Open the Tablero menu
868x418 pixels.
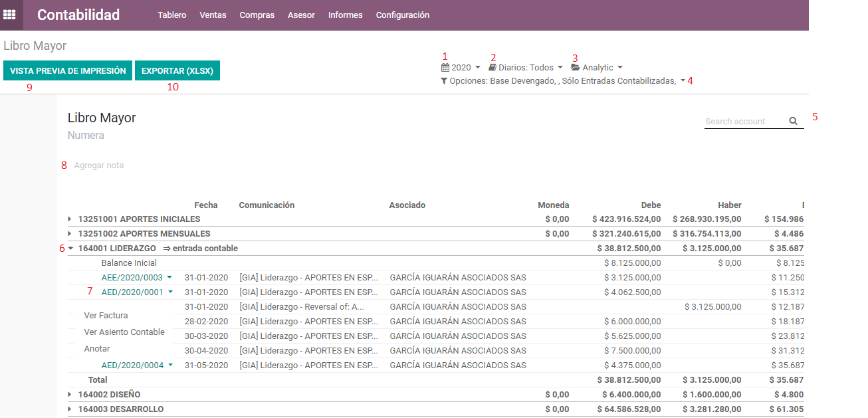tap(172, 15)
